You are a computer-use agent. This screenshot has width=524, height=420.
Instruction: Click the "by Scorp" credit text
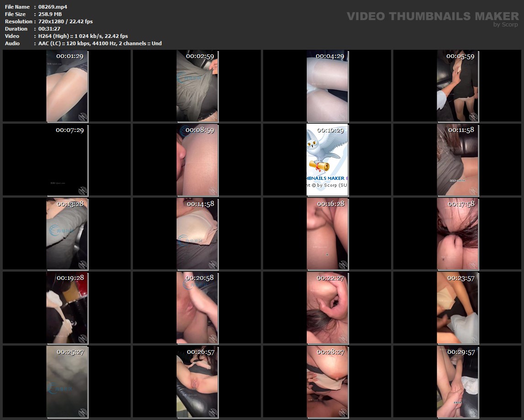point(505,25)
